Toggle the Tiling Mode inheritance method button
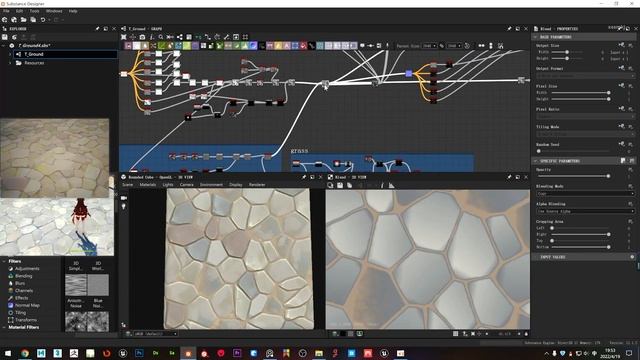This screenshot has width=640, height=360. 621,126
